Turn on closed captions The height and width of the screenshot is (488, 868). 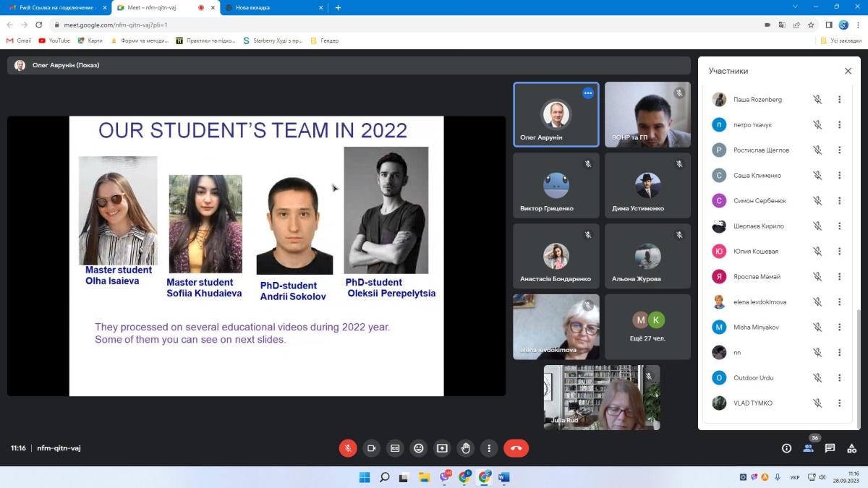[395, 448]
